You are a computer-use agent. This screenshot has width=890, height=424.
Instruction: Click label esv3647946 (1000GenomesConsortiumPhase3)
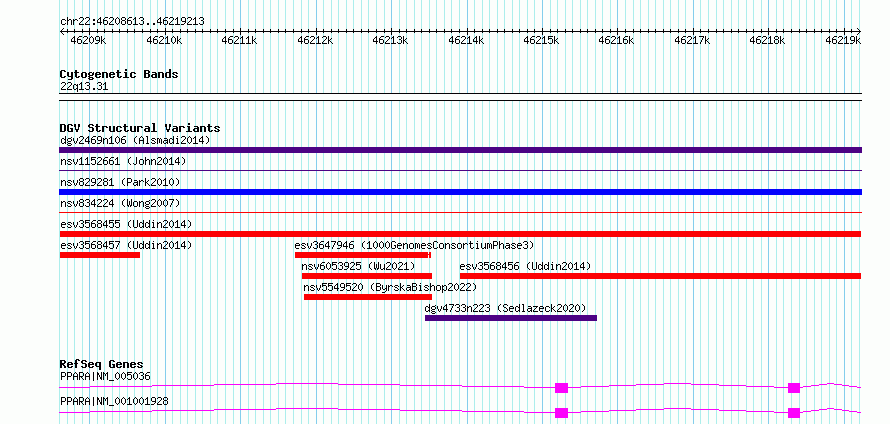point(414,245)
